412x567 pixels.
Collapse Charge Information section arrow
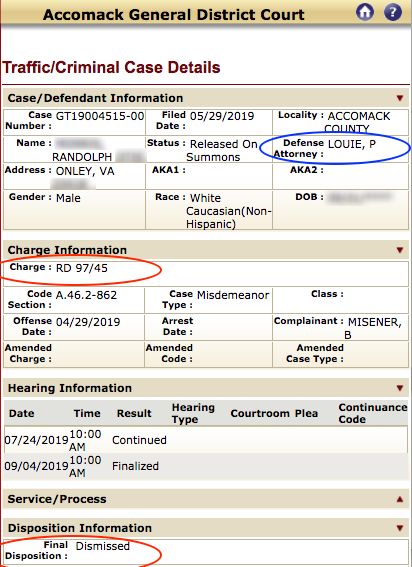click(400, 250)
